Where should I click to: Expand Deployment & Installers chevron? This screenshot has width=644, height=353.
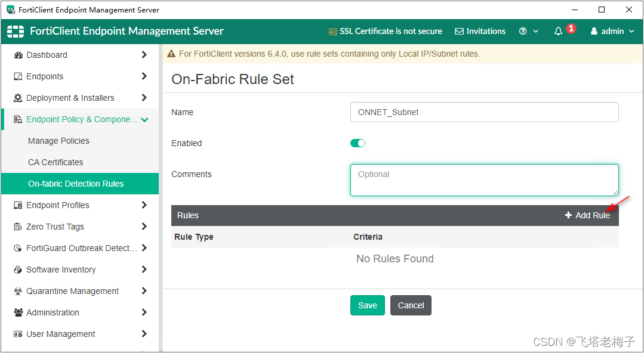[x=144, y=98]
